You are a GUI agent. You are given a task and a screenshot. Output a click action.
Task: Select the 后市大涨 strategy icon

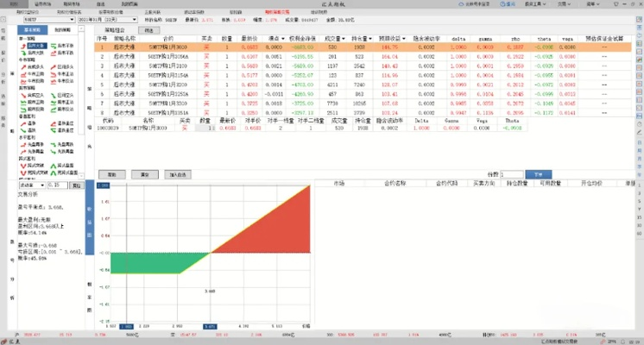click(23, 45)
